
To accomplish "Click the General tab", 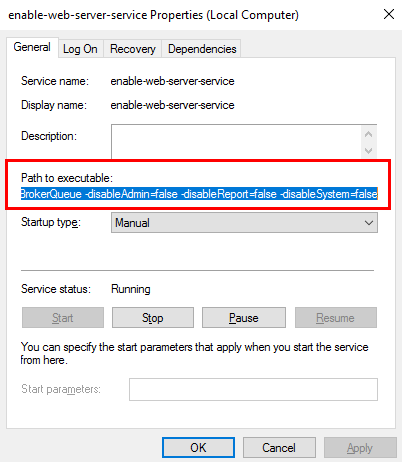I will 32,47.
